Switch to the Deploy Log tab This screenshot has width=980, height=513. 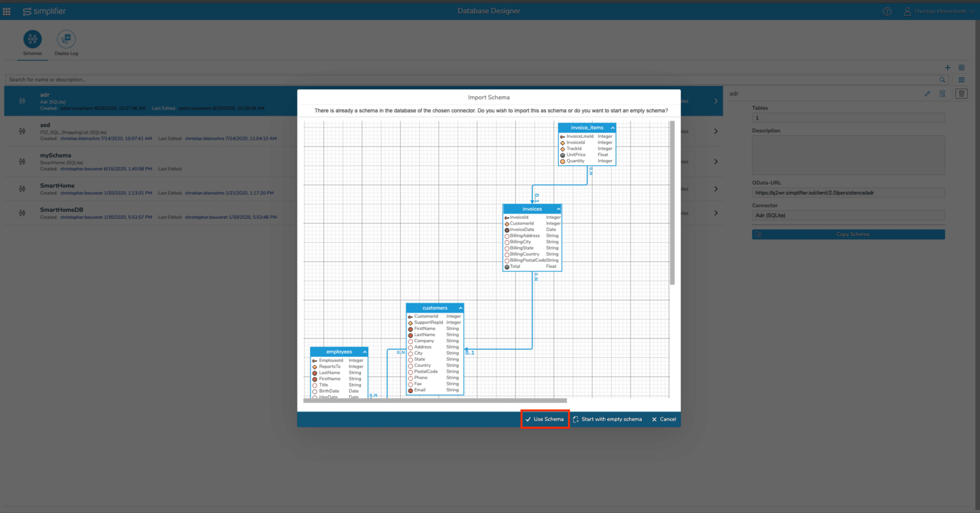point(66,43)
